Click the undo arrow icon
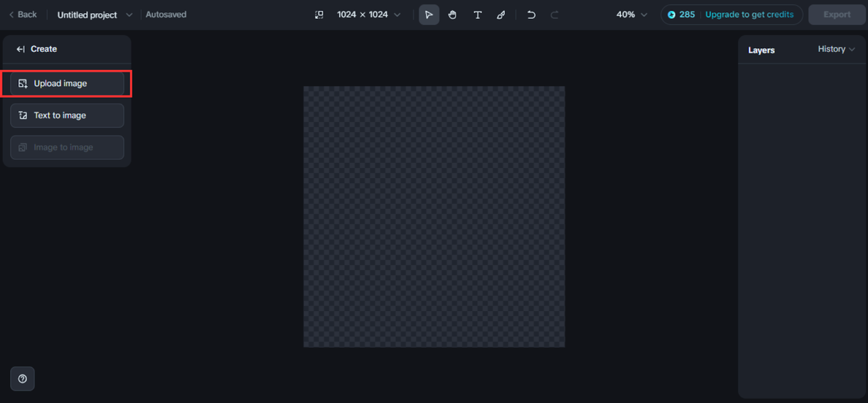Viewport: 868px width, 403px height. click(x=532, y=15)
